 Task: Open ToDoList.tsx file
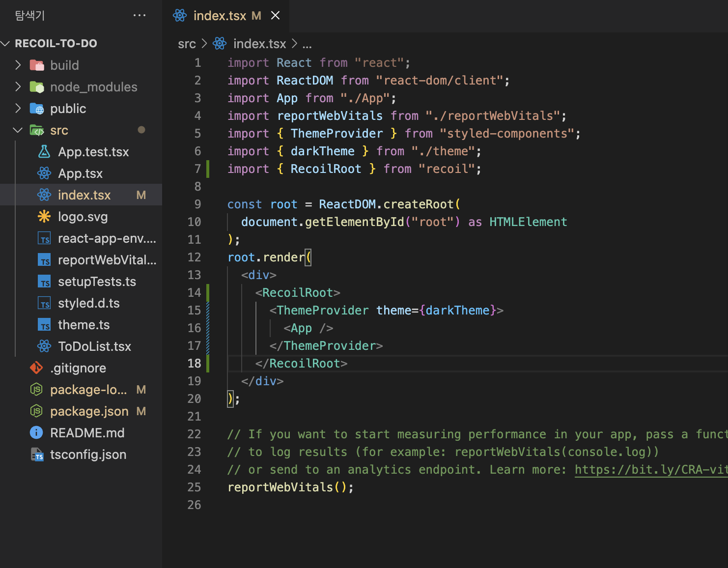click(x=94, y=346)
